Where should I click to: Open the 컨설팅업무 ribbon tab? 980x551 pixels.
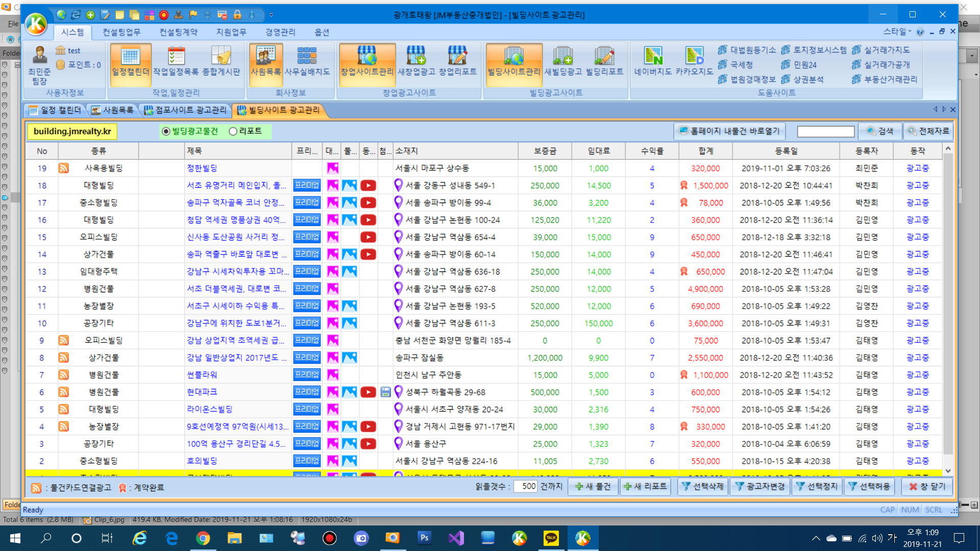point(121,32)
